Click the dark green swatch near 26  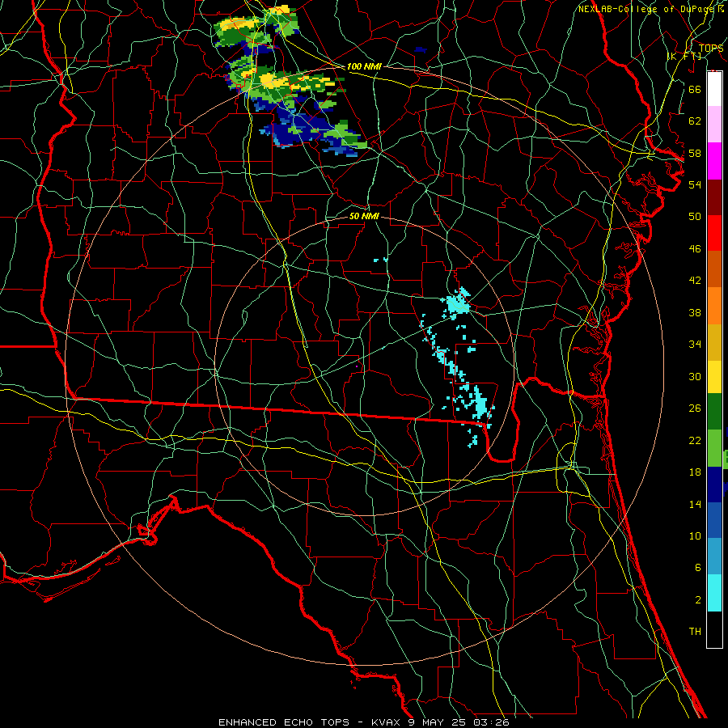(714, 412)
